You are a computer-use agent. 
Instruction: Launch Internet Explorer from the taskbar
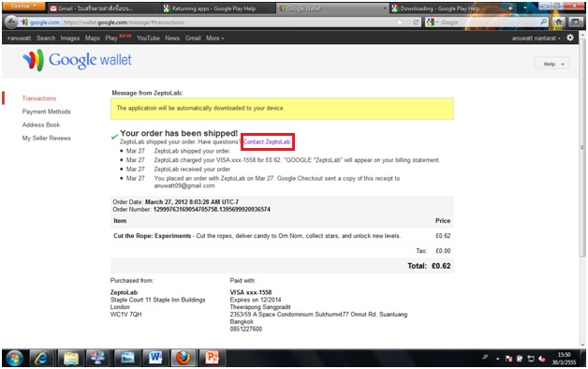pos(41,358)
